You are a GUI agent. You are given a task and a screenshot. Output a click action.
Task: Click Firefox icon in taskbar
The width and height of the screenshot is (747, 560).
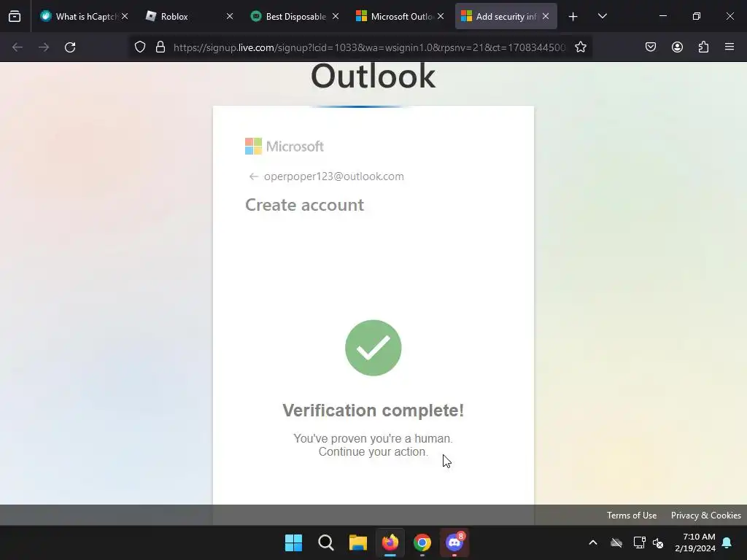[x=390, y=542]
